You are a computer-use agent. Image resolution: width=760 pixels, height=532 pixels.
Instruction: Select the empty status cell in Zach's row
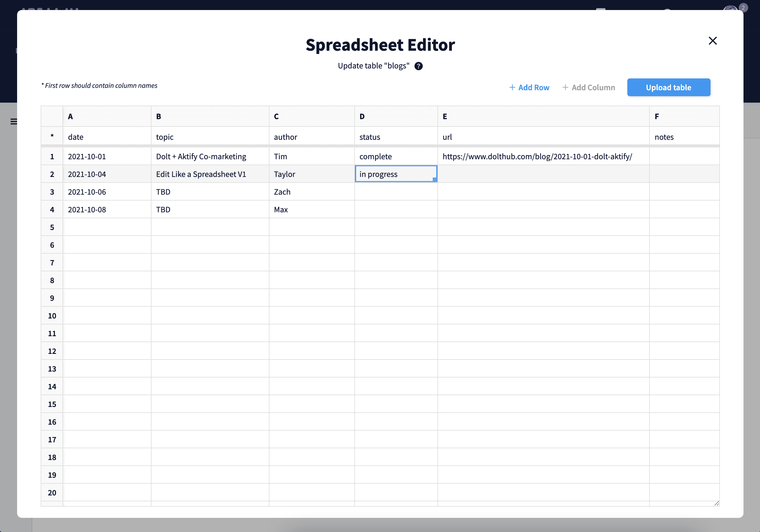[396, 192]
